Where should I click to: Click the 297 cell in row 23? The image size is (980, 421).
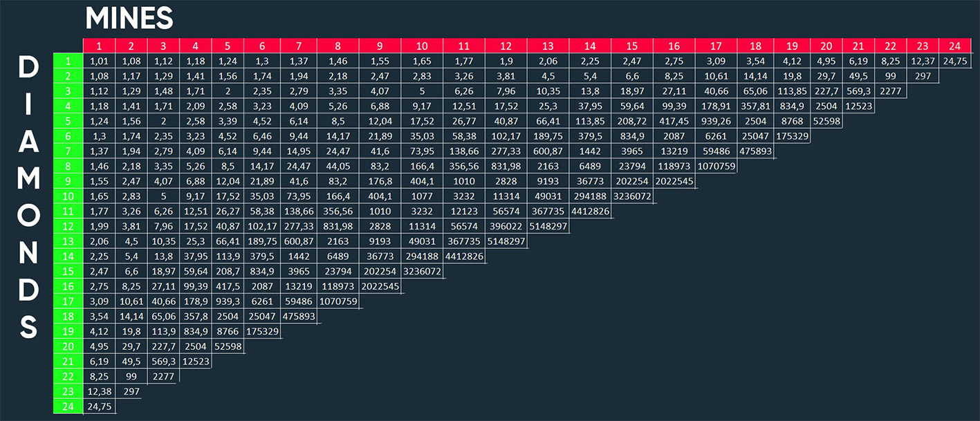pos(131,391)
